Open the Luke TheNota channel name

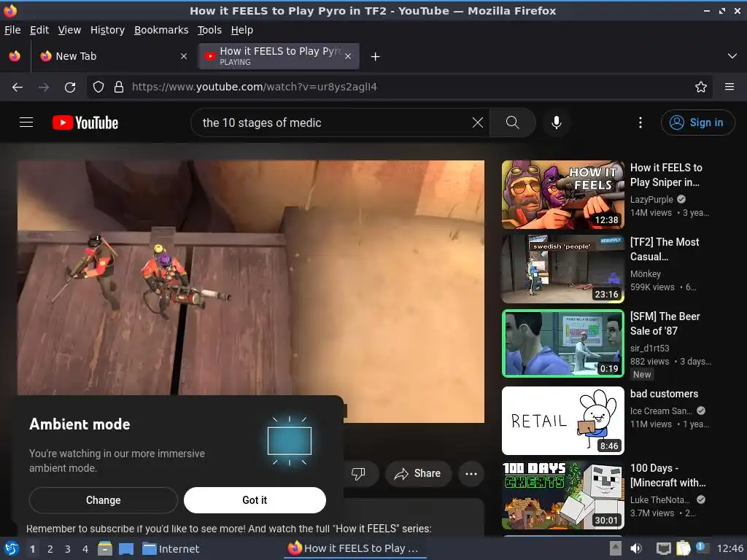[x=659, y=499]
